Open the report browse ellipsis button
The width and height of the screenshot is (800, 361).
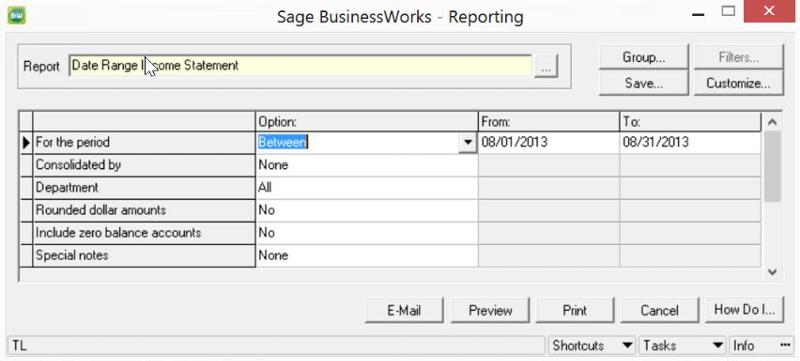coord(546,67)
